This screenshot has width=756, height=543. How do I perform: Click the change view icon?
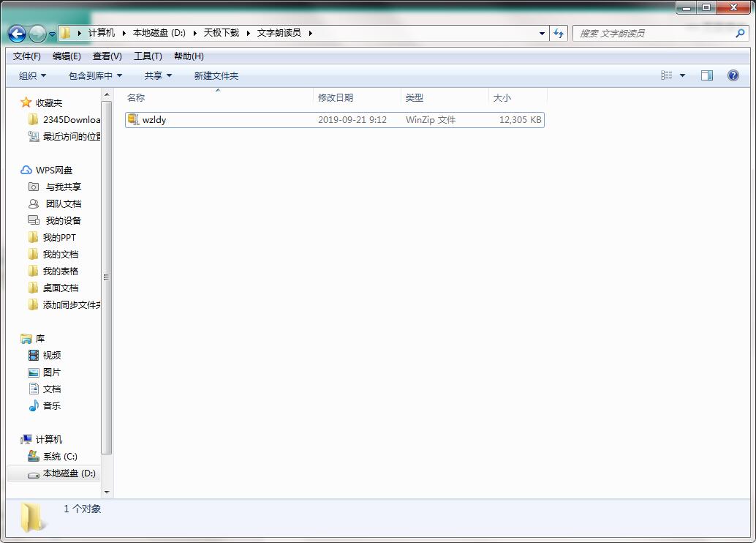[666, 75]
